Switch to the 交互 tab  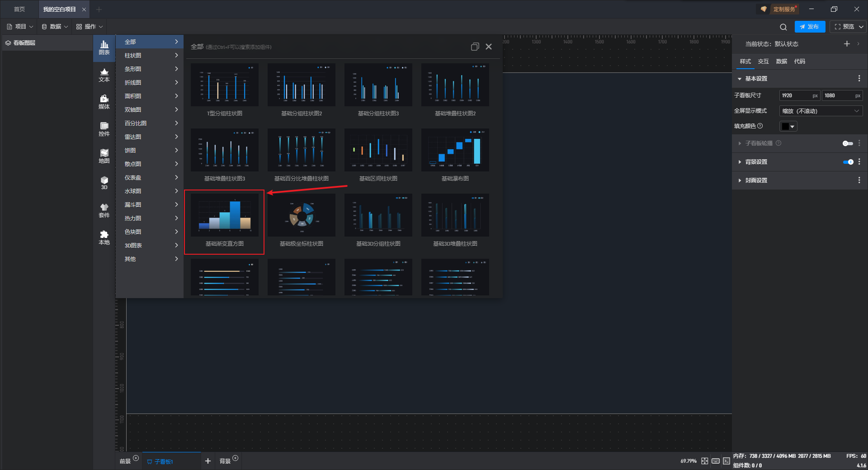tap(763, 62)
